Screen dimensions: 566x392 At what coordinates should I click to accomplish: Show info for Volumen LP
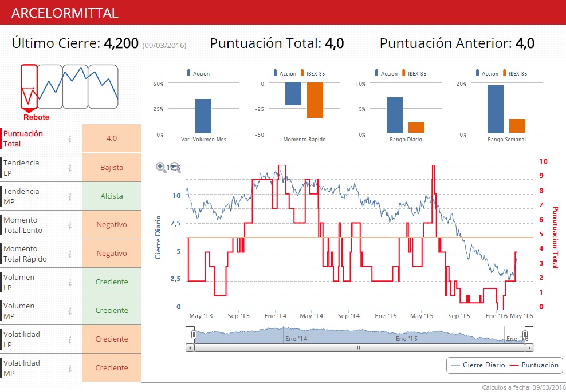point(70,282)
